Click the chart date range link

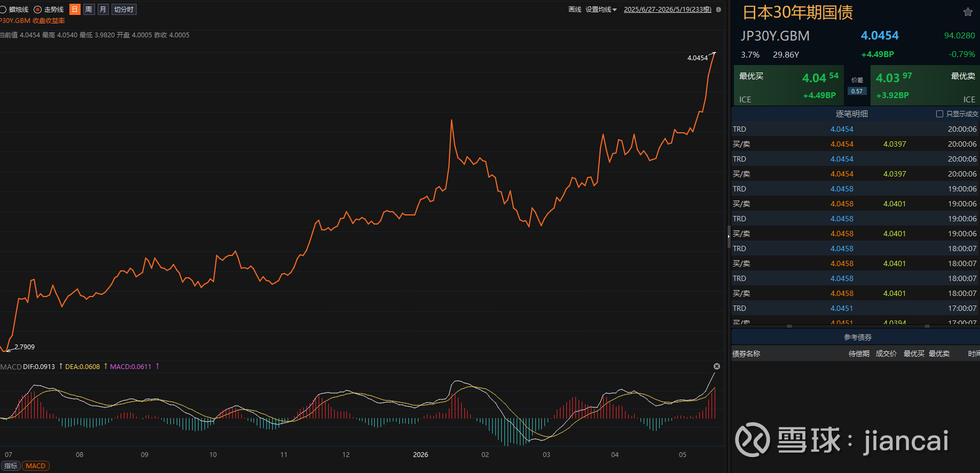(x=668, y=10)
